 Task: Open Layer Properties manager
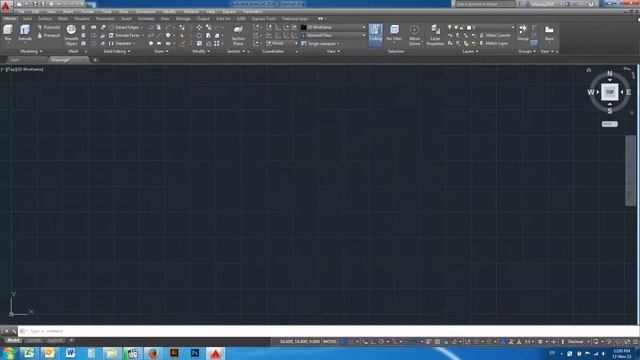tap(435, 35)
